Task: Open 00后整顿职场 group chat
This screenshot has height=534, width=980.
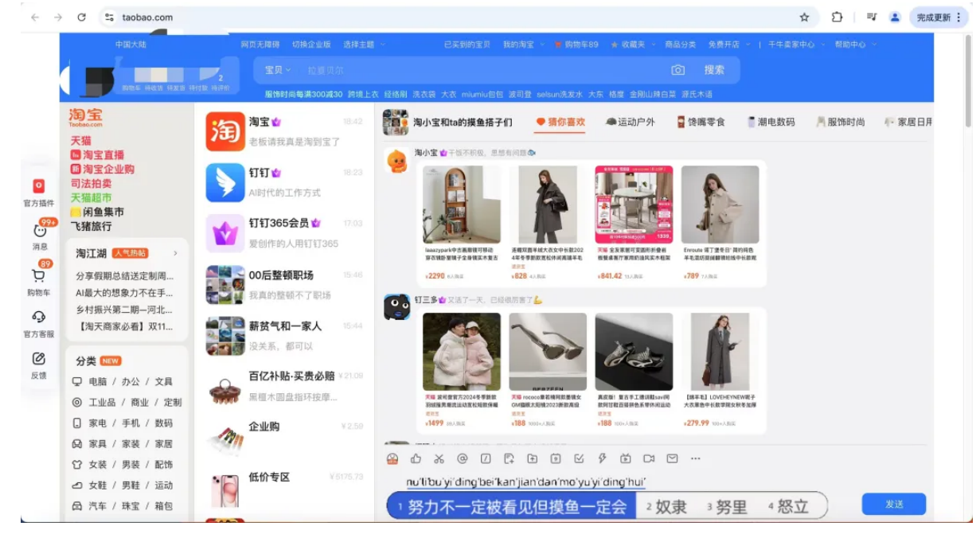Action: (x=285, y=284)
